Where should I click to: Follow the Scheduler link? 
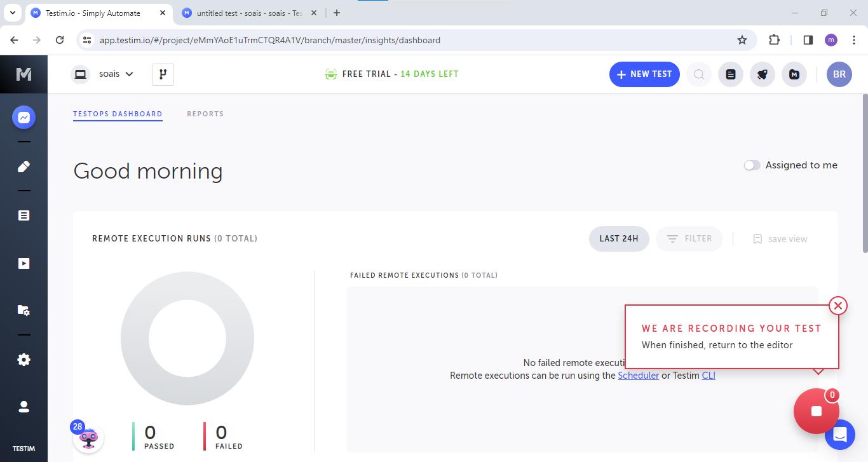click(x=638, y=376)
